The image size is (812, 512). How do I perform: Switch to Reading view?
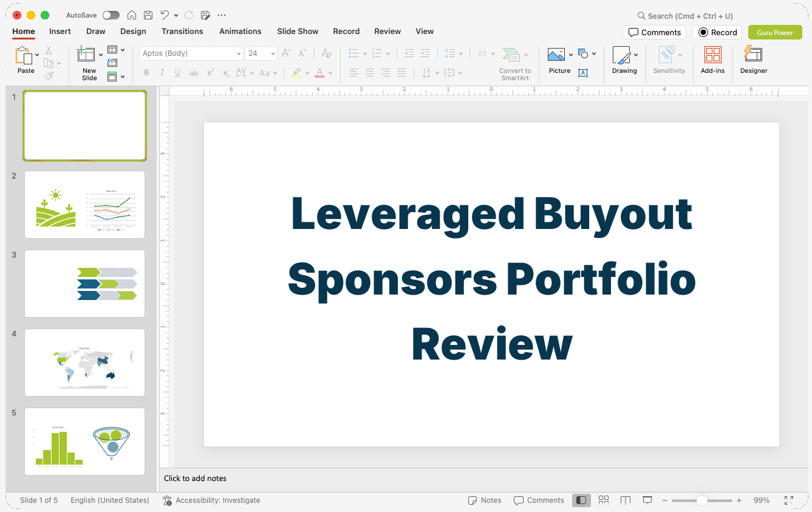click(626, 500)
